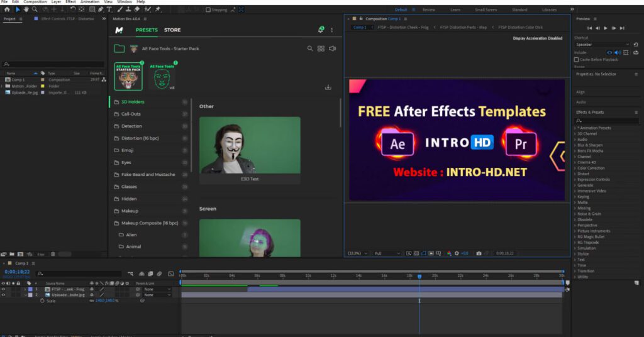Click the speaker sound icon in Motion Bro
Image resolution: width=644 pixels, height=337 pixels.
click(x=332, y=48)
